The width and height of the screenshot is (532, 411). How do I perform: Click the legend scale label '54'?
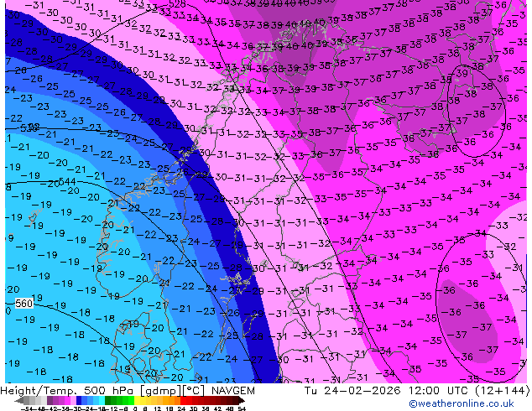point(243,409)
